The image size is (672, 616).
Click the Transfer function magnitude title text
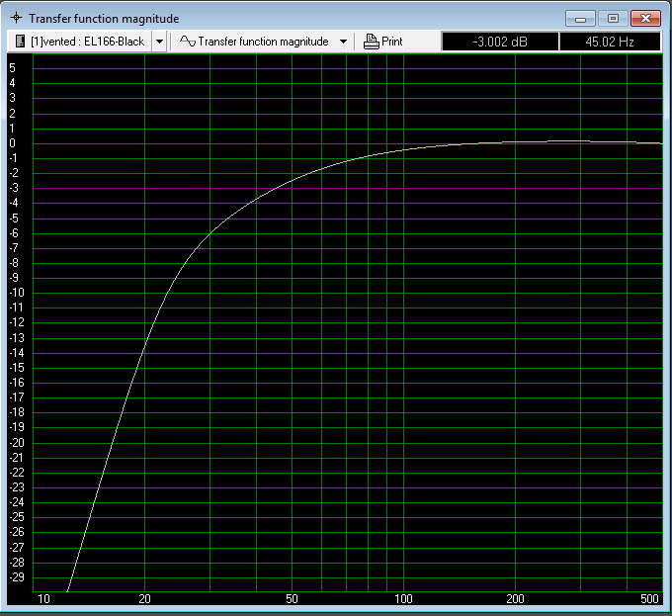pos(104,19)
